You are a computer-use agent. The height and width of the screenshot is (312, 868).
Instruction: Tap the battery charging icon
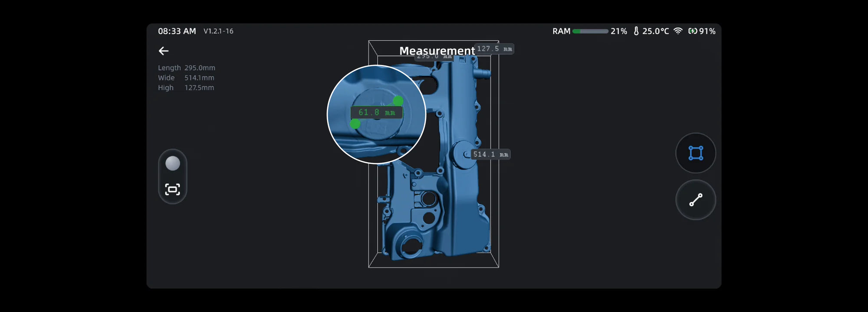click(693, 31)
